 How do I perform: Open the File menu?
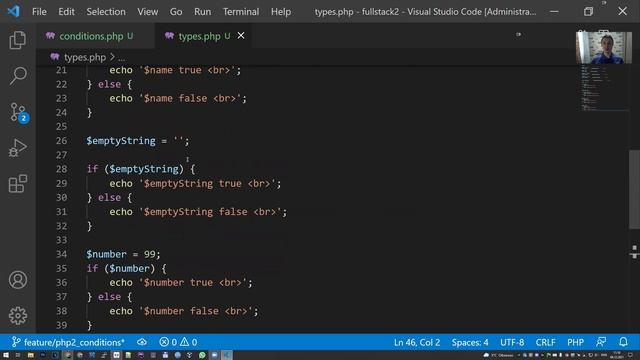[x=39, y=11]
